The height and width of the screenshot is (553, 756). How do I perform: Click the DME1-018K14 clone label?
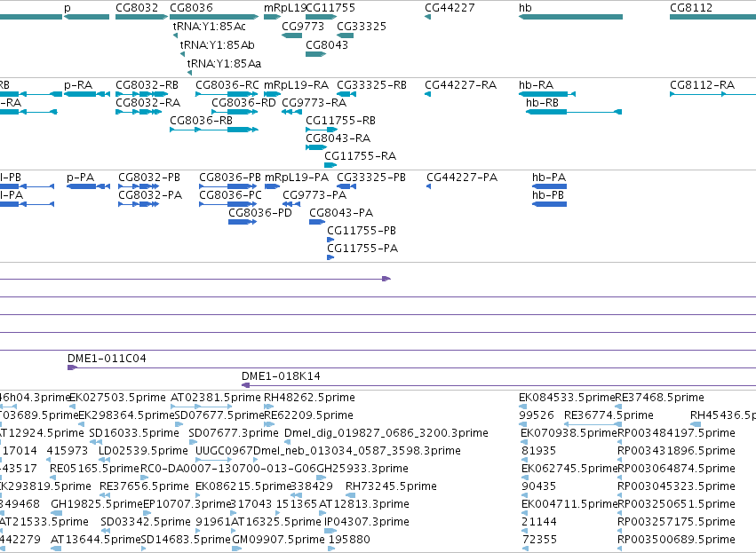click(281, 376)
